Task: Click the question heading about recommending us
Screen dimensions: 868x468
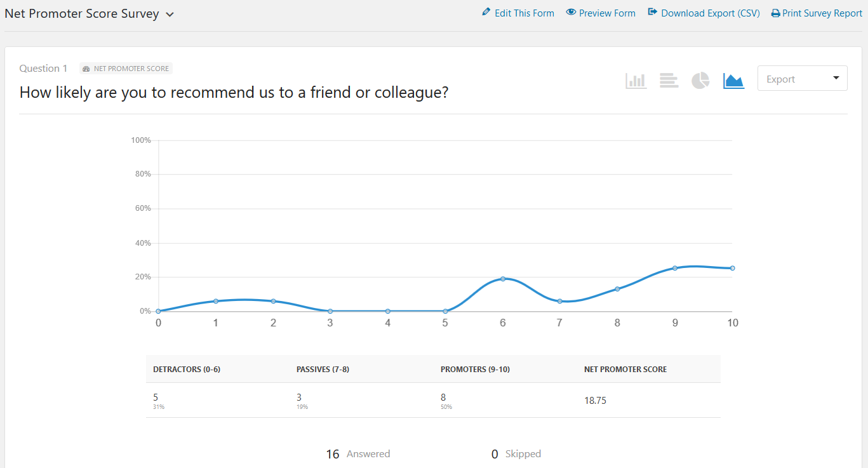Action: click(234, 93)
